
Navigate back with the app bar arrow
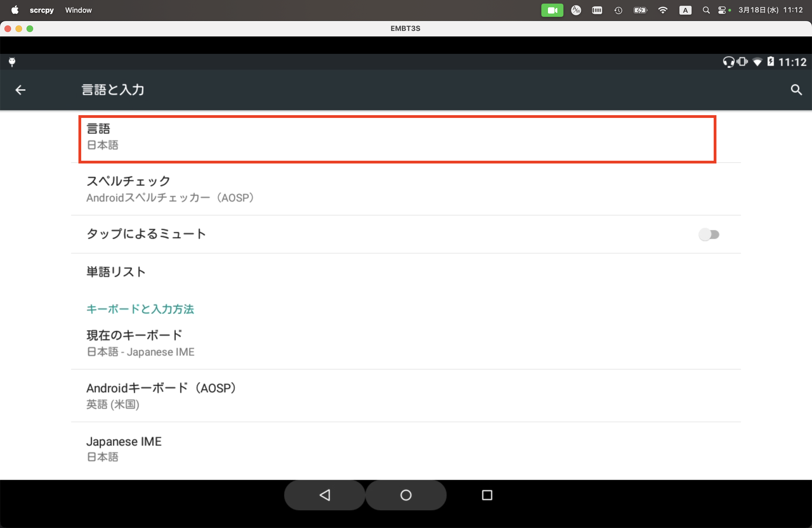point(20,90)
